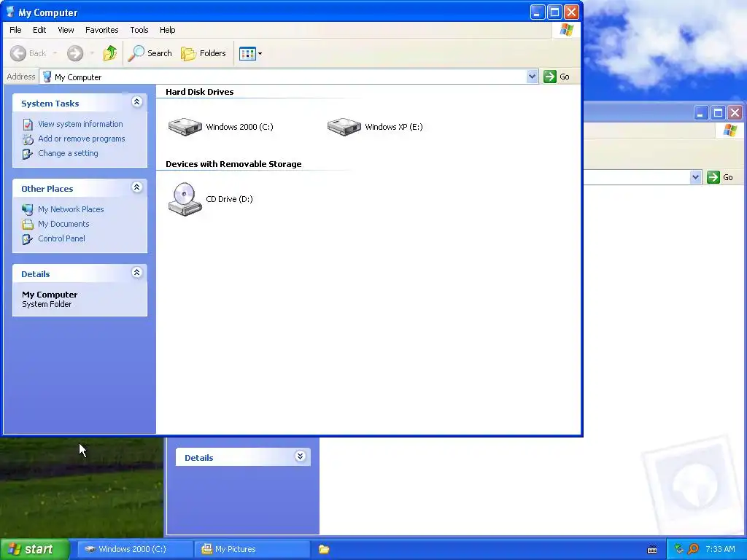Image resolution: width=747 pixels, height=560 pixels.
Task: Open My Documents link
Action: click(x=64, y=224)
